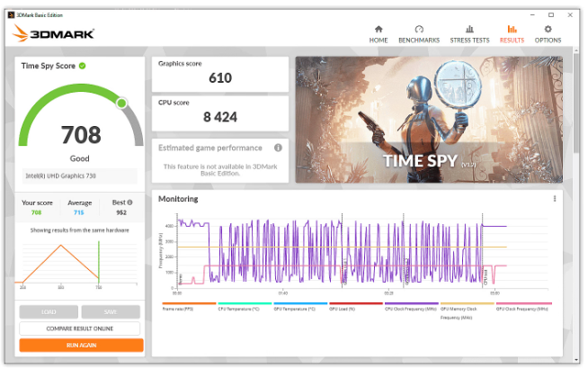Click the green validation checkmark icon

(x=83, y=66)
